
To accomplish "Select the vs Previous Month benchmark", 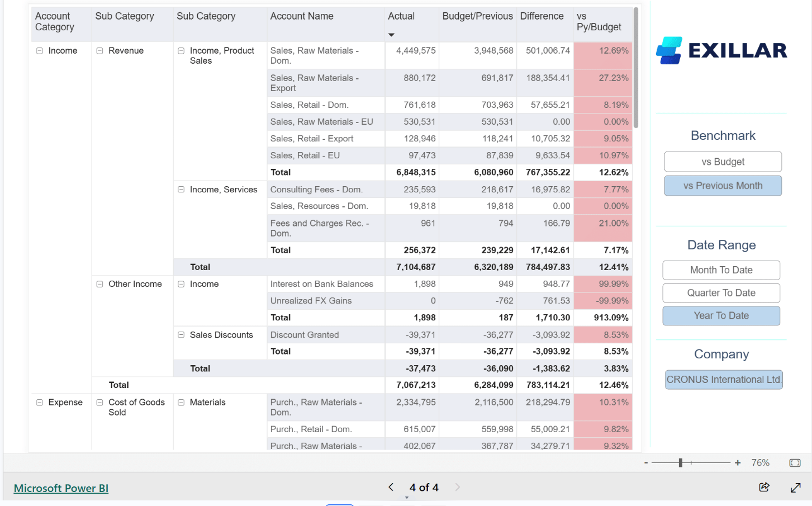I will tap(723, 186).
